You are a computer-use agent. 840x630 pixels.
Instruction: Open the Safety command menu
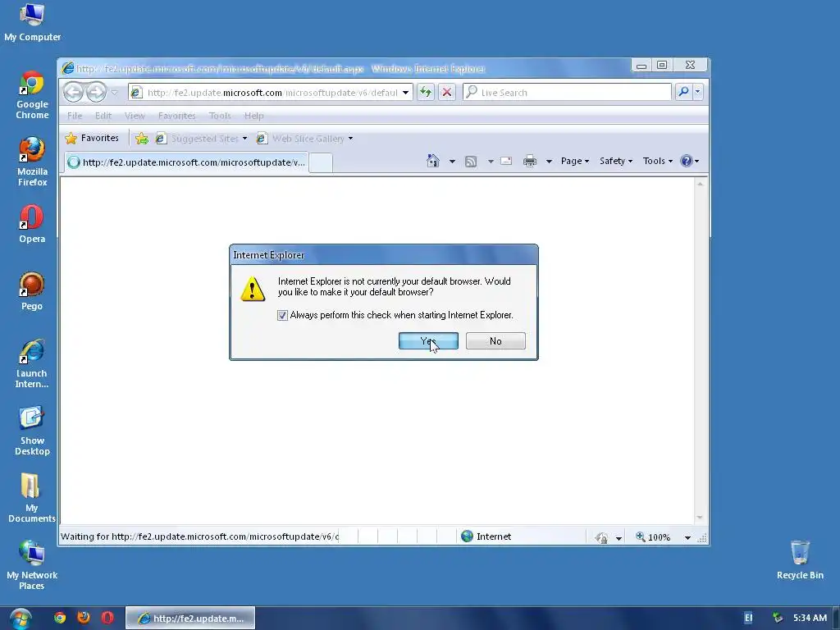click(x=615, y=162)
